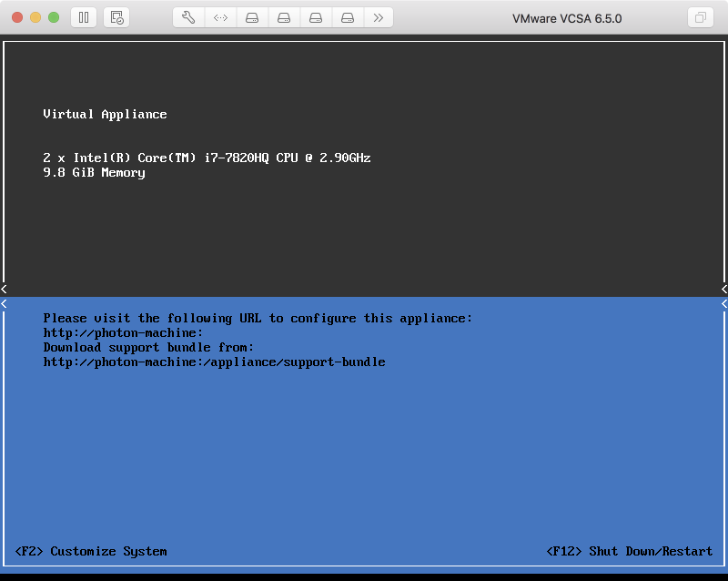This screenshot has height=581, width=728.
Task: Click the 9.8 GiB Memory line
Action: (x=94, y=172)
